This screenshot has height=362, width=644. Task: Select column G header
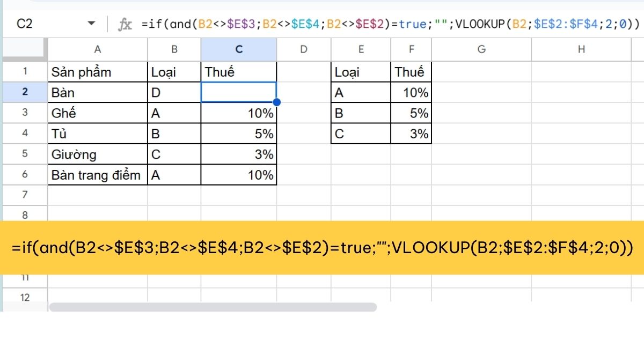point(481,49)
